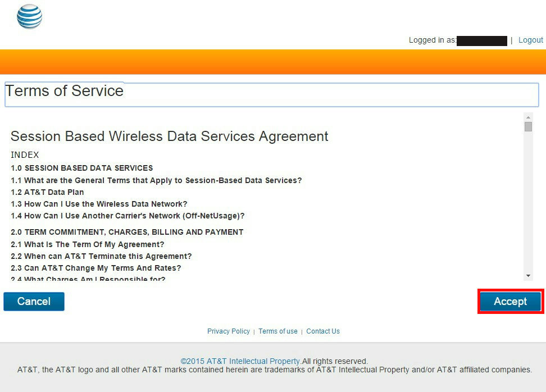Click the agreement scrollbar thumb
The image size is (546, 392).
528,126
